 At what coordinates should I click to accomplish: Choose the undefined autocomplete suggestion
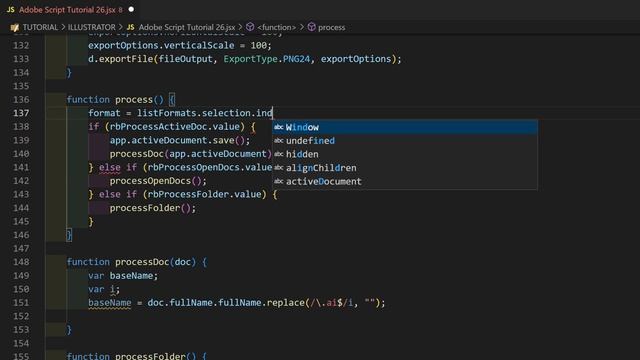(x=405, y=140)
